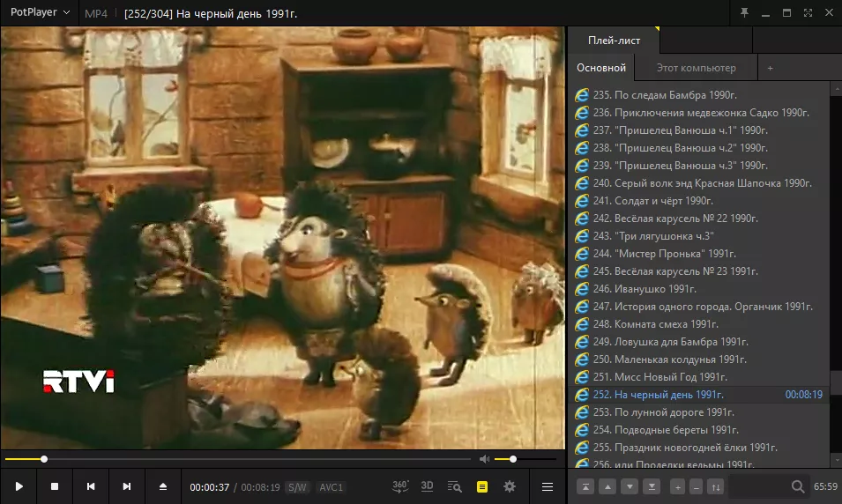Toggle the playlist panel icon
Viewport: 842px width, 504px height.
(x=482, y=487)
